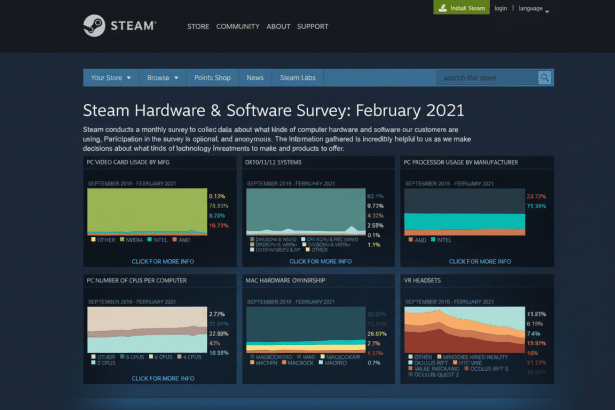
Task: Click the NVIDIA legend swatch
Action: [122, 239]
